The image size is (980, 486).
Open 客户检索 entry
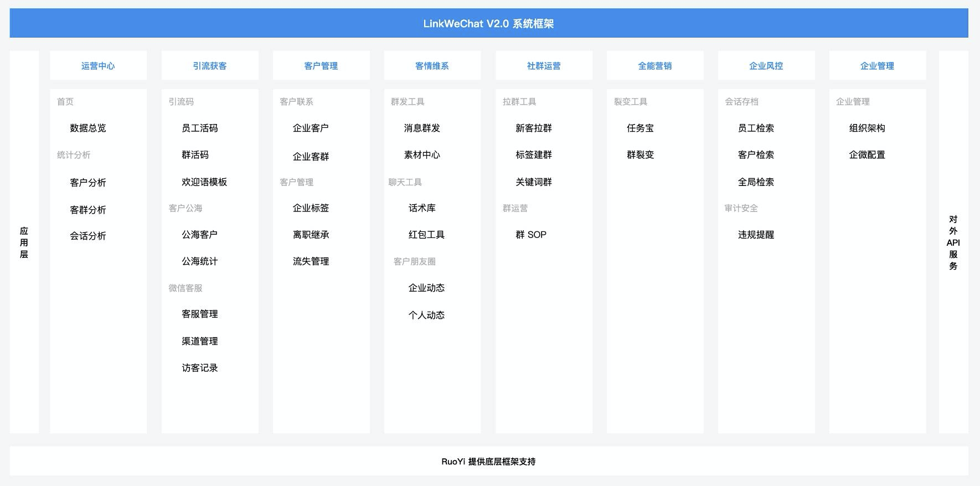pos(756,154)
